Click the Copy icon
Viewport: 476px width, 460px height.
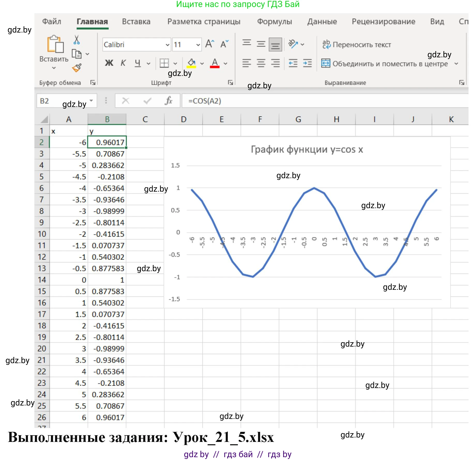[77, 54]
